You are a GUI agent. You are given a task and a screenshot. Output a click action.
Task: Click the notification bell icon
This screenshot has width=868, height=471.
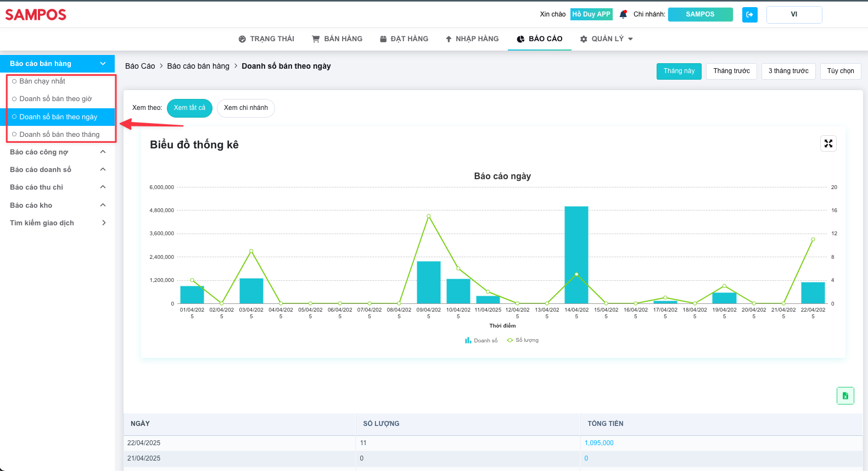point(623,14)
